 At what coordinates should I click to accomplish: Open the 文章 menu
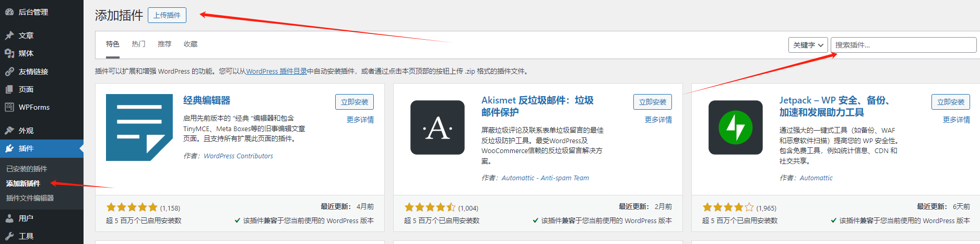pyautogui.click(x=42, y=36)
